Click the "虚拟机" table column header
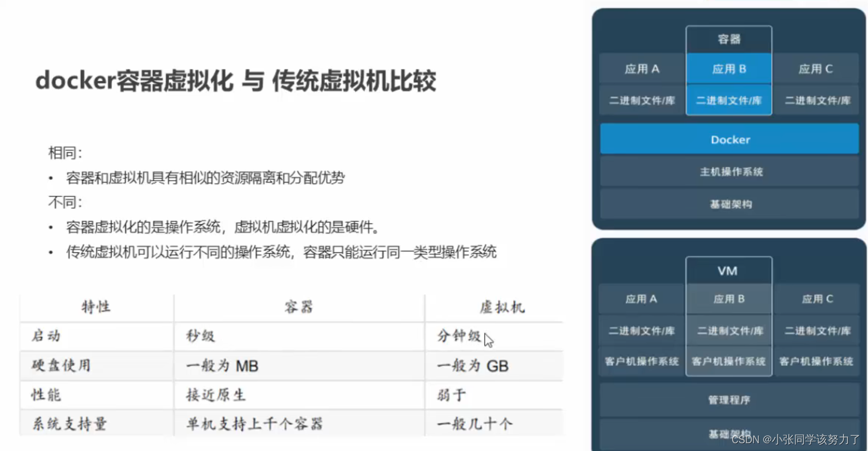 pos(495,307)
